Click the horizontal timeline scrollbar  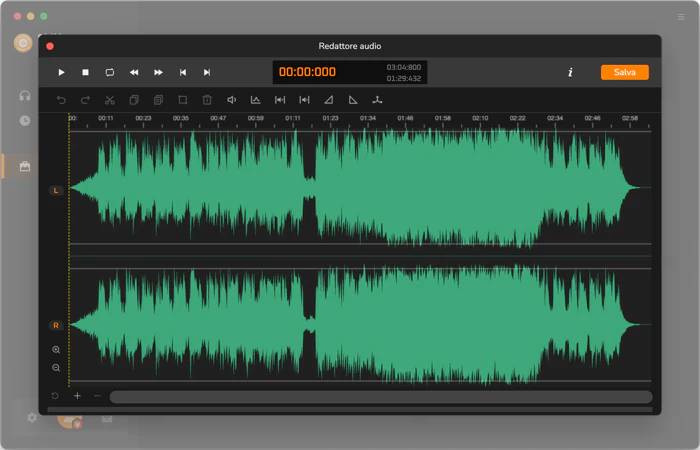point(381,397)
